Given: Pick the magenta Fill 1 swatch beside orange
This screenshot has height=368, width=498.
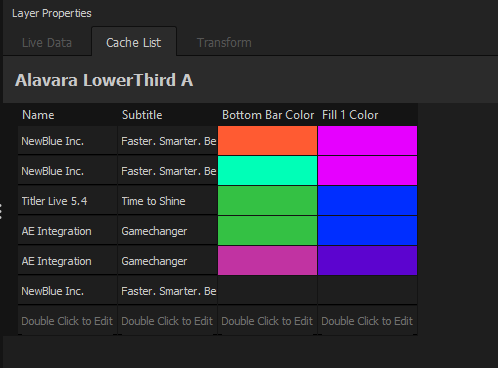Looking at the screenshot, I should pos(368,140).
